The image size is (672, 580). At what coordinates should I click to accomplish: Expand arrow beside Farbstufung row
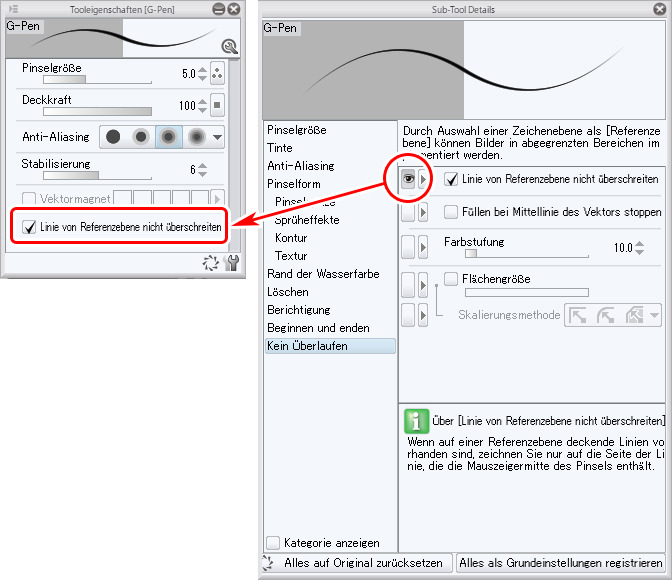tap(423, 247)
